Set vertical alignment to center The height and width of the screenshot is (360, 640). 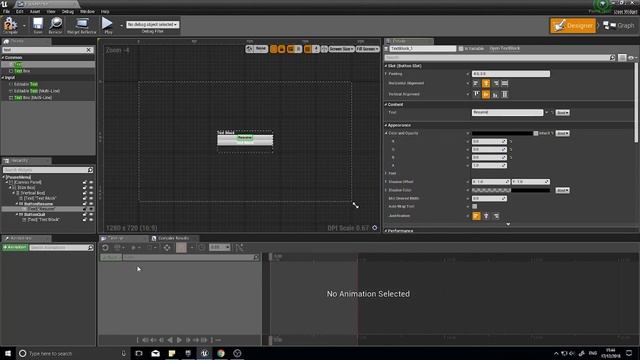(486, 94)
